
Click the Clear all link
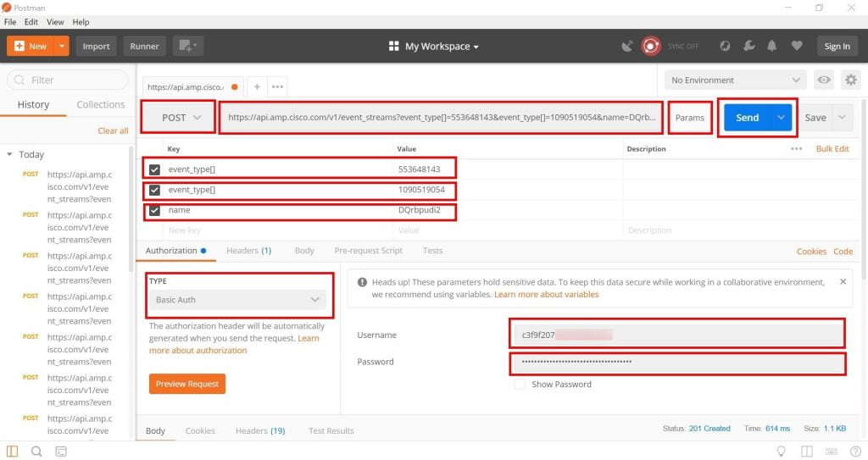113,130
